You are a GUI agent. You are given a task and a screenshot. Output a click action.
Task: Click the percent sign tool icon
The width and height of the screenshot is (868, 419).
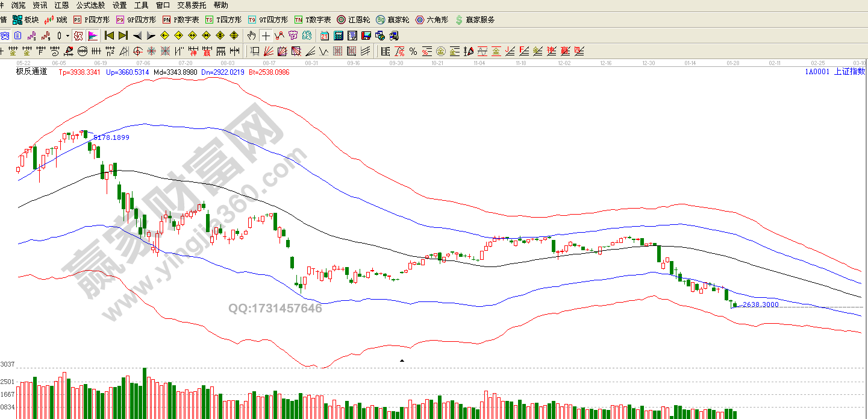[413, 51]
